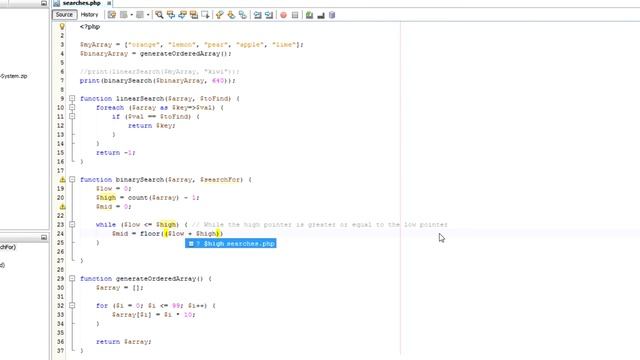This screenshot has height=360, width=640.
Task: Collapse the linearSearch function fold
Action: (x=72, y=98)
